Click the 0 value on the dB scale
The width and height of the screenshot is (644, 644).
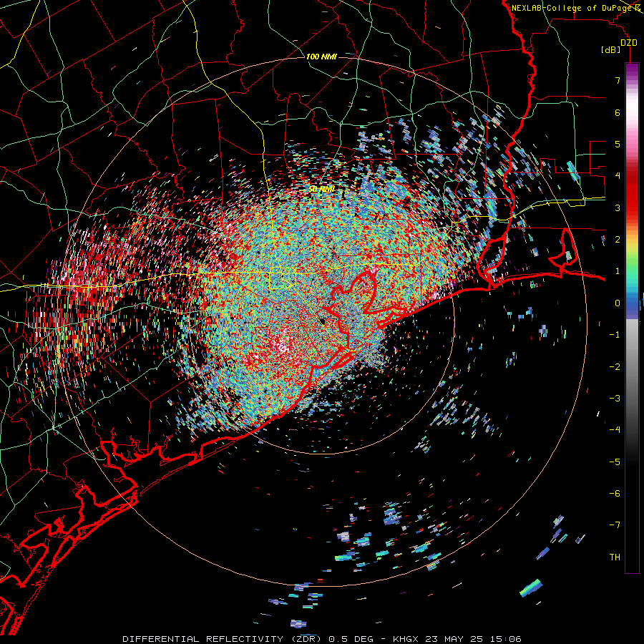tap(618, 303)
